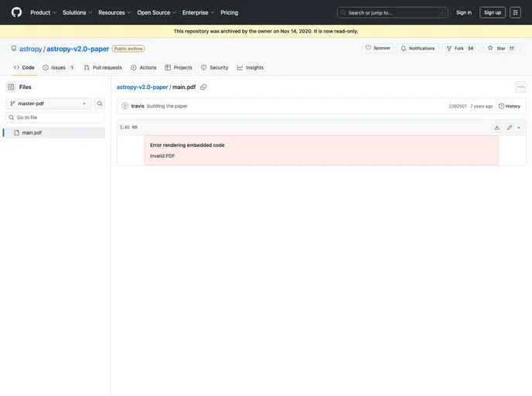Open travis commit author link
532x396 pixels.
(x=138, y=106)
